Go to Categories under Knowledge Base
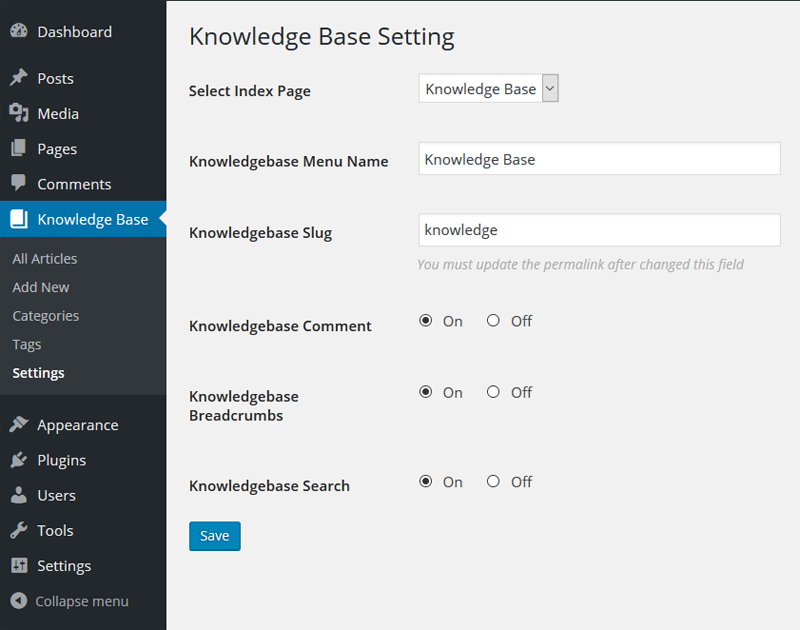Screen dimensions: 800x630 pos(46,316)
